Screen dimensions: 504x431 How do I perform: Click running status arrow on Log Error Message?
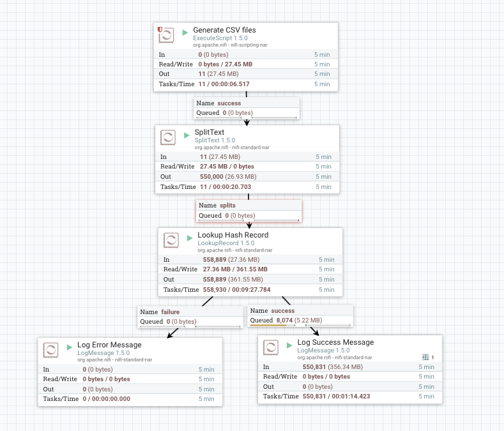click(70, 347)
